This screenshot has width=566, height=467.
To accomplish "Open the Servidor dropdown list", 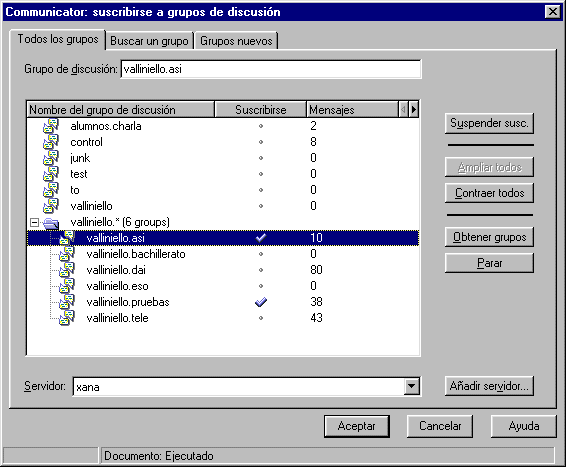I will 411,387.
